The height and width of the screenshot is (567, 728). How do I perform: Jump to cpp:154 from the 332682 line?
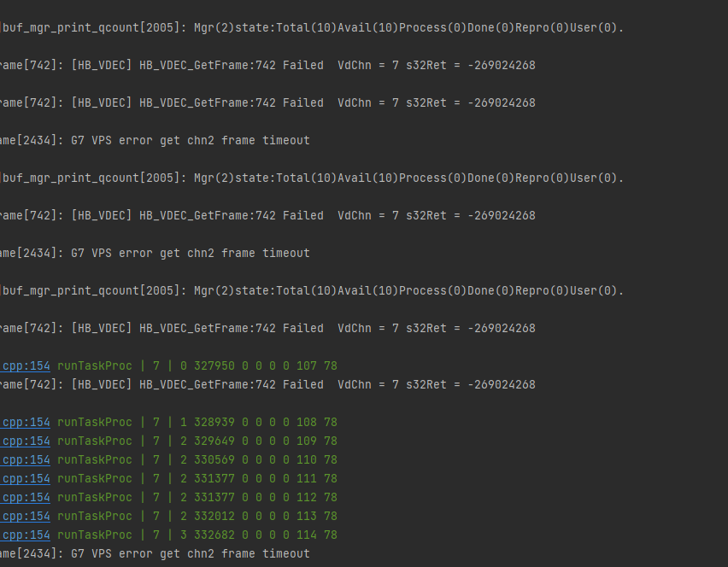[x=25, y=535]
